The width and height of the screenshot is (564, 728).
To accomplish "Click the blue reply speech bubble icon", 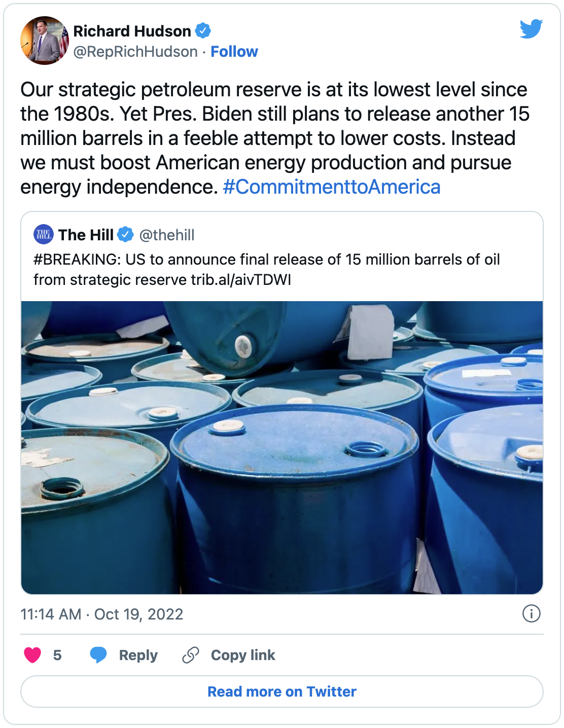I will pyautogui.click(x=98, y=655).
